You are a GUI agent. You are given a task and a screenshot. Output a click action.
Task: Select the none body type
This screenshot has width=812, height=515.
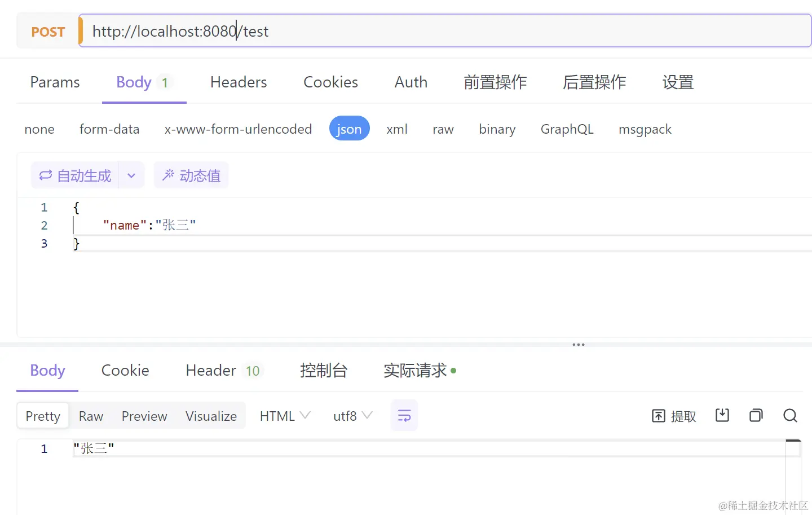[39, 129]
